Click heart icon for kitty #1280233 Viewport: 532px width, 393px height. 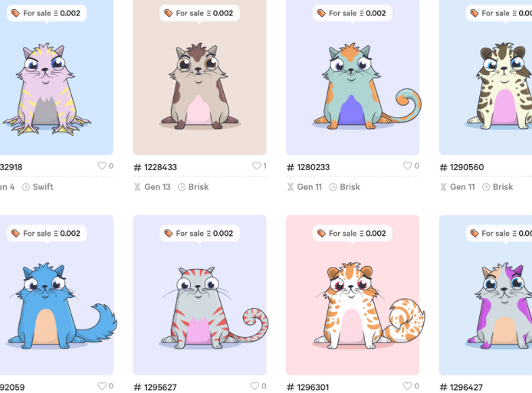407,165
